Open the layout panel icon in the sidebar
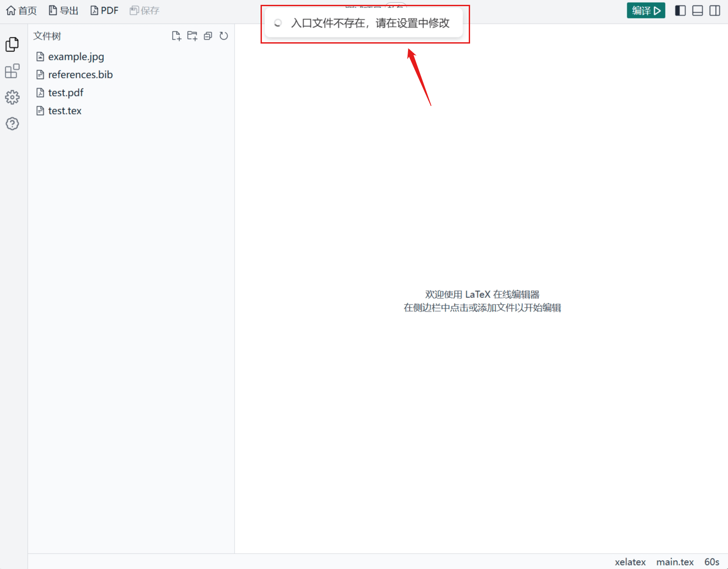The image size is (728, 569). click(12, 71)
